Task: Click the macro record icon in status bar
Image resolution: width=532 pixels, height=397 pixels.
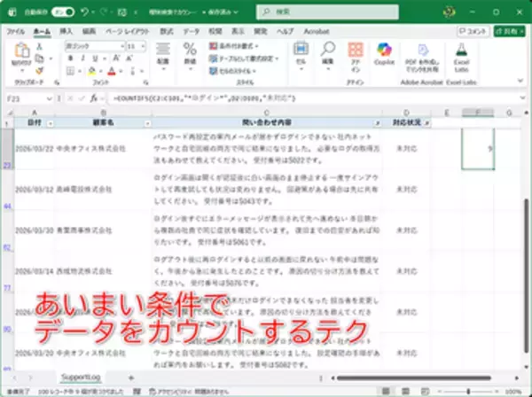Action: [137, 392]
